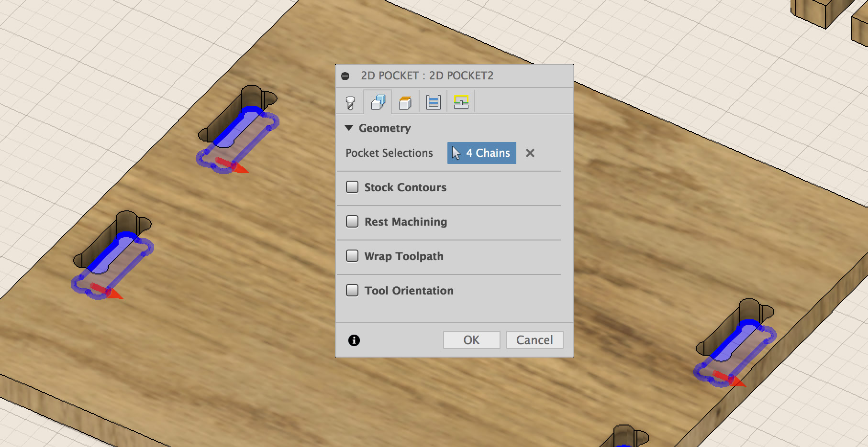Image resolution: width=868 pixels, height=447 pixels.
Task: Open the Linking tab icon
Action: (x=460, y=101)
